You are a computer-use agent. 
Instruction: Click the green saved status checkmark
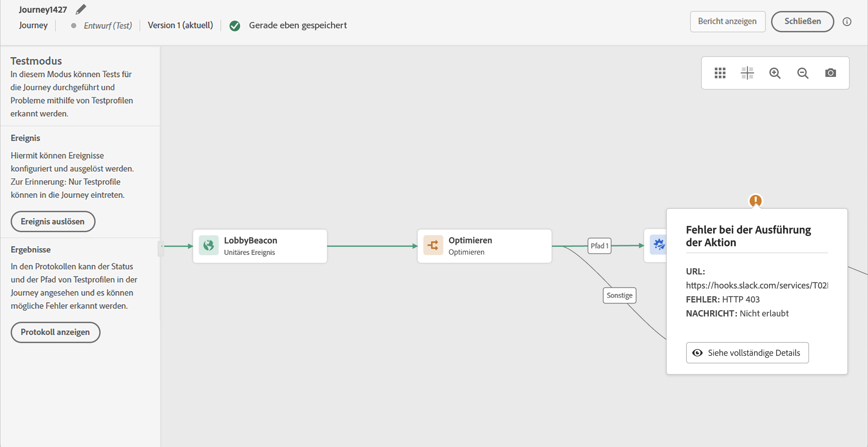[234, 26]
